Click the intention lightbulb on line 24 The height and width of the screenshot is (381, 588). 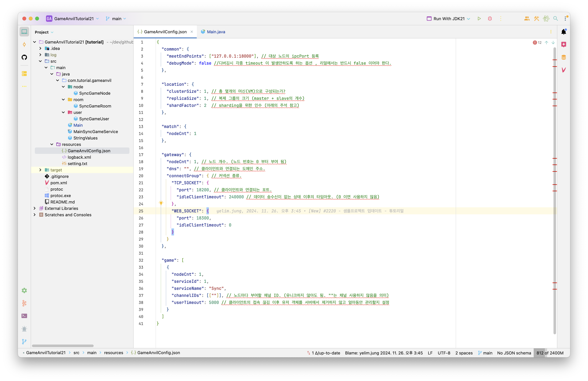(161, 203)
